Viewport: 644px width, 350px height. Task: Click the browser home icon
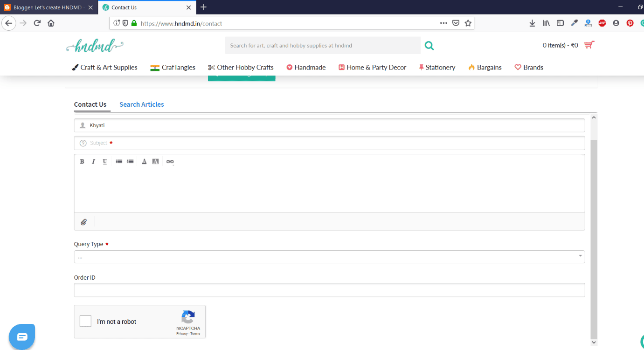[51, 23]
